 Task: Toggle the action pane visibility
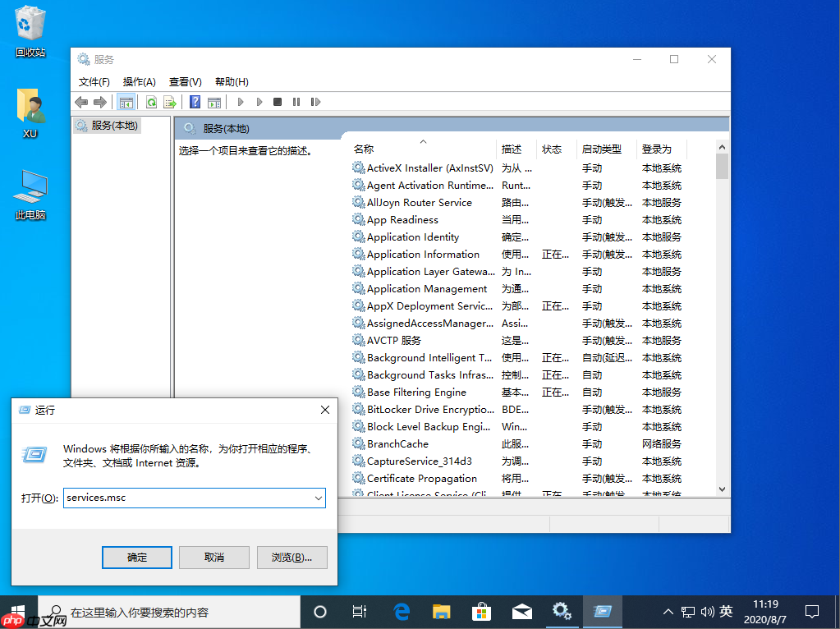pos(214,102)
